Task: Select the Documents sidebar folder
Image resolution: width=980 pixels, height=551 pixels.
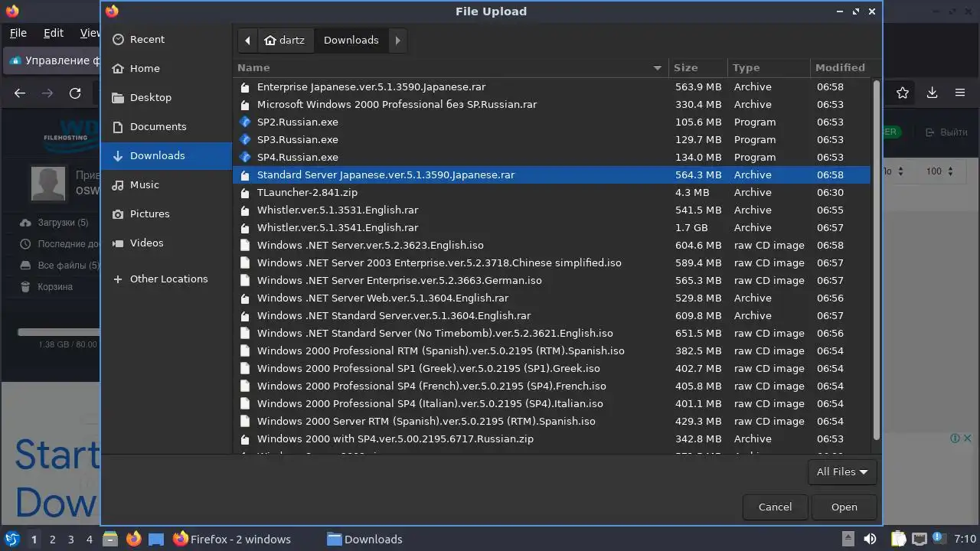Action: click(166, 126)
